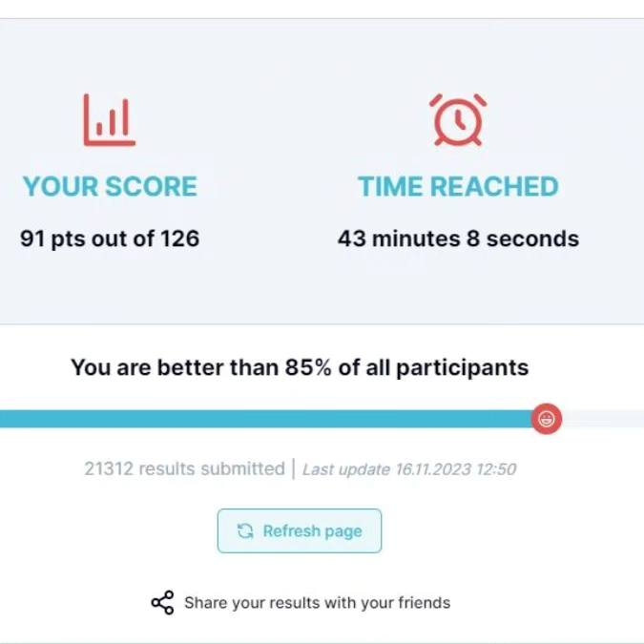Click the red bar chart score icon
644x644 pixels.
[109, 119]
